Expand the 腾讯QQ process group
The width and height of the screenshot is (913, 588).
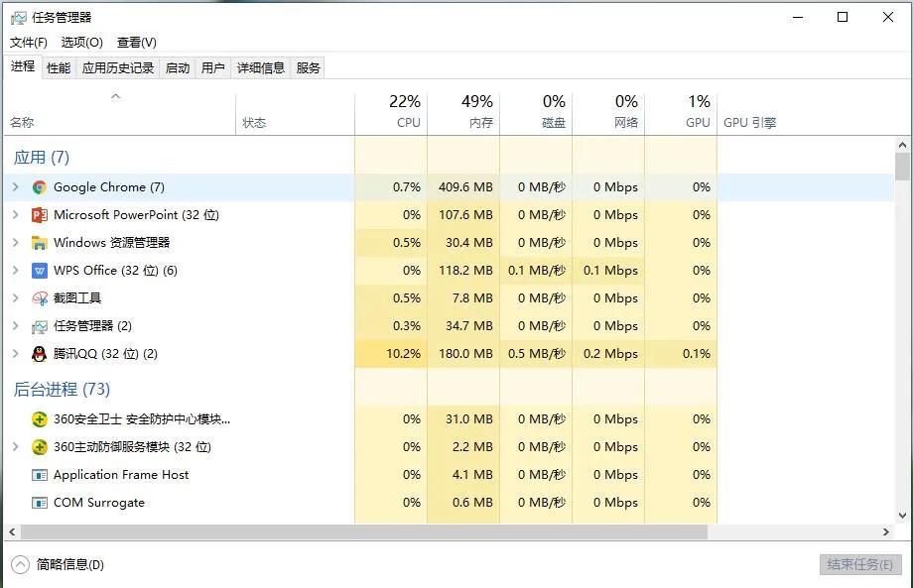click(15, 354)
